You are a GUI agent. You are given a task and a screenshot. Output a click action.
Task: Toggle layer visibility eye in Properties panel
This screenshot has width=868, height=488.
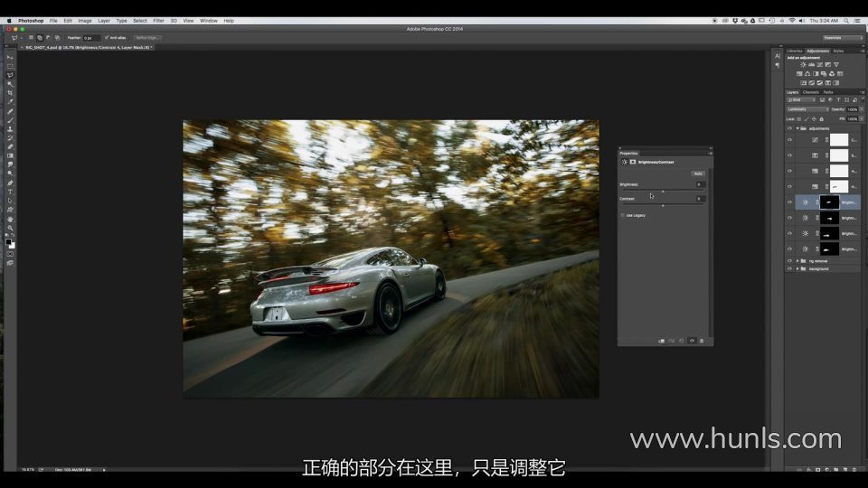pyautogui.click(x=692, y=341)
